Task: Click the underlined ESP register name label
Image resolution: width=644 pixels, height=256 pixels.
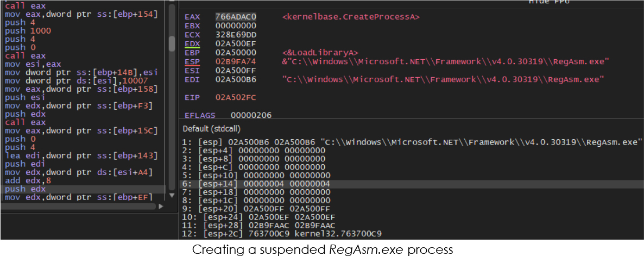Action: (192, 61)
